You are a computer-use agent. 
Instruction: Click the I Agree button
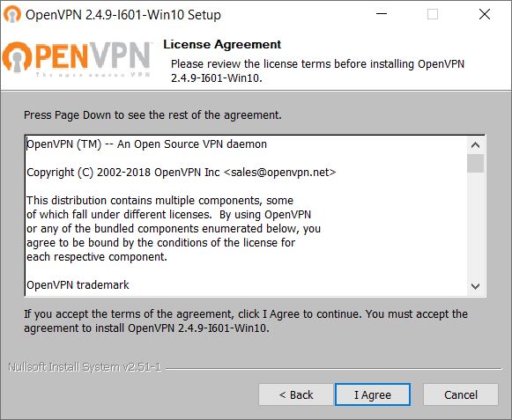(373, 394)
